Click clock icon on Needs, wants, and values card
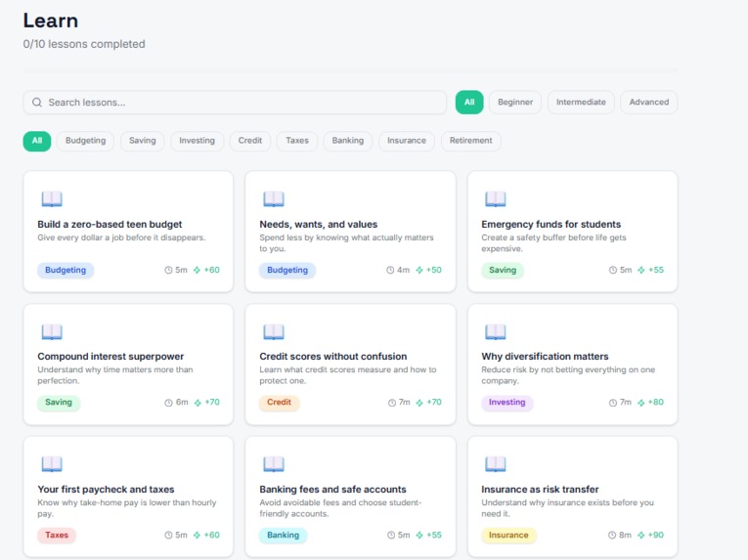 click(x=390, y=270)
